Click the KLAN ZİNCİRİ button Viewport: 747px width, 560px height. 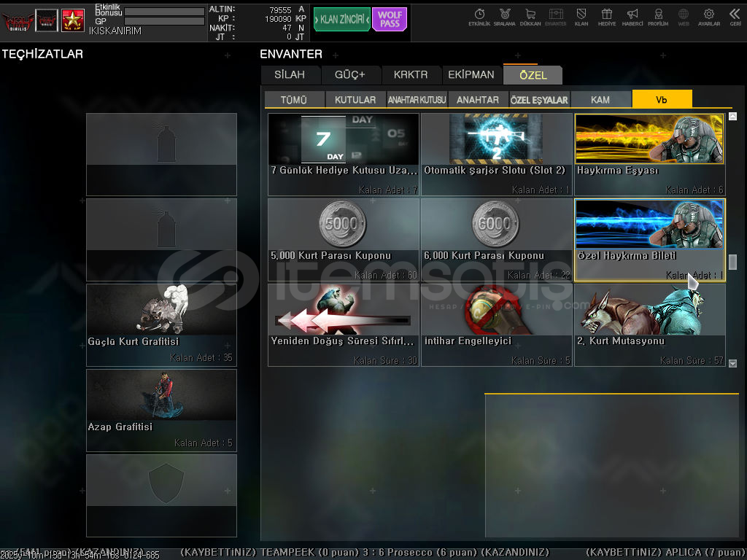(x=342, y=19)
